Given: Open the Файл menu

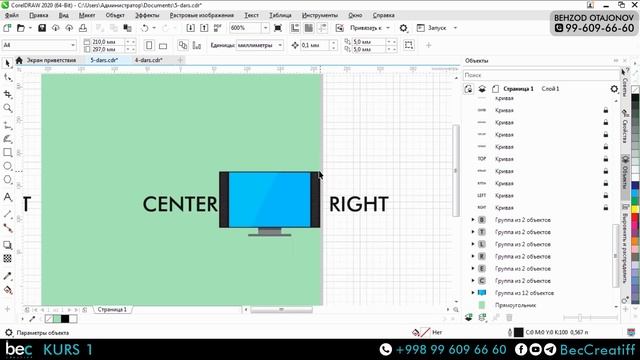Looking at the screenshot, I should tap(11, 15).
